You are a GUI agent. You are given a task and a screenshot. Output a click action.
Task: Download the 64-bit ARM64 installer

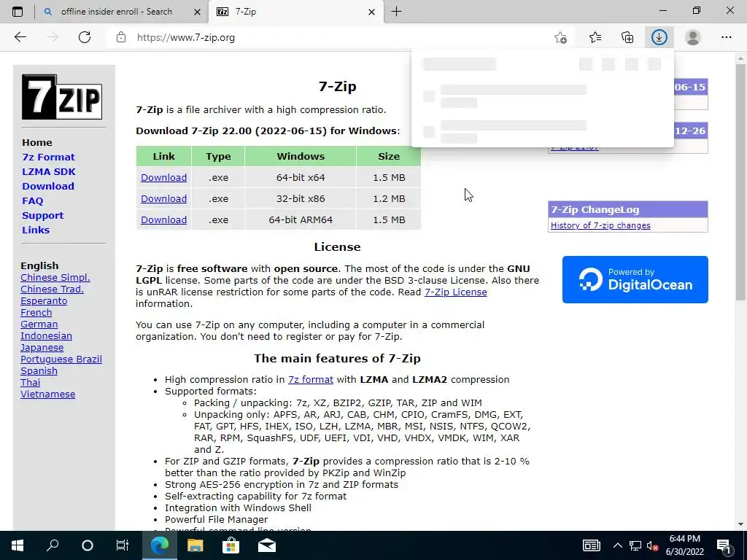pyautogui.click(x=163, y=220)
